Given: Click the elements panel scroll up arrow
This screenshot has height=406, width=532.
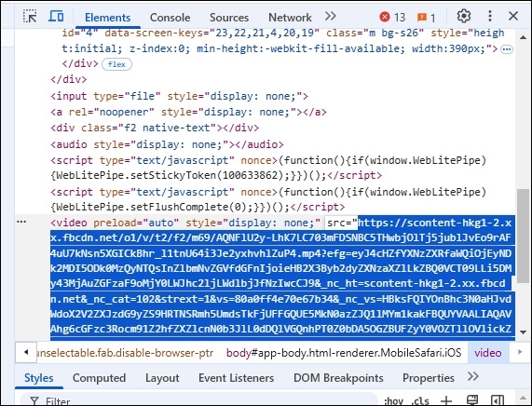Looking at the screenshot, I should (523, 37).
